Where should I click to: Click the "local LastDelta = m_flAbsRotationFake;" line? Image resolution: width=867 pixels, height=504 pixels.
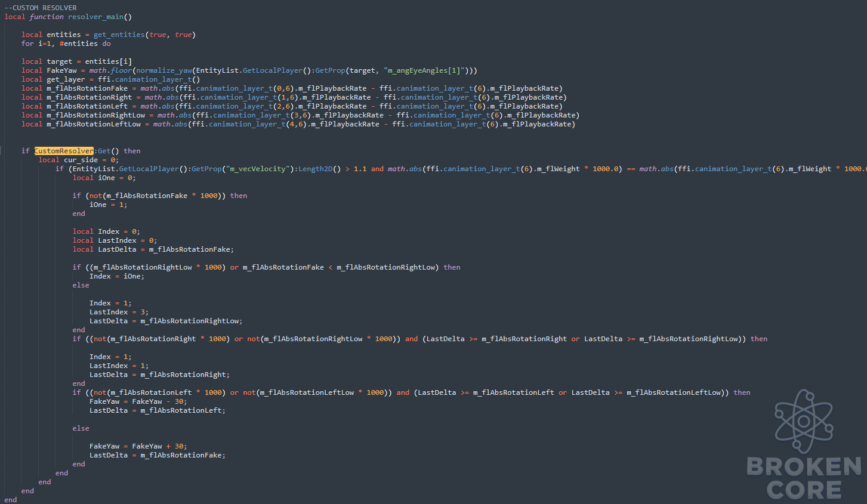153,249
